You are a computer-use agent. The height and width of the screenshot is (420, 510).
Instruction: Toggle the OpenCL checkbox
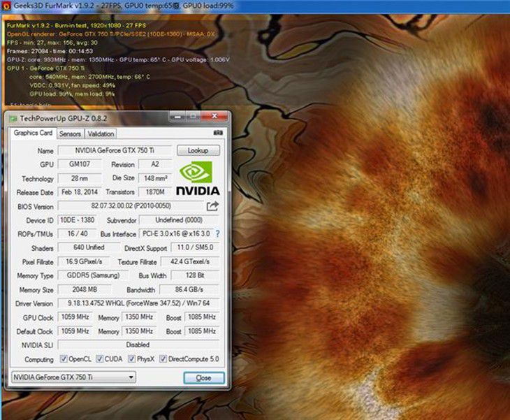pyautogui.click(x=64, y=359)
